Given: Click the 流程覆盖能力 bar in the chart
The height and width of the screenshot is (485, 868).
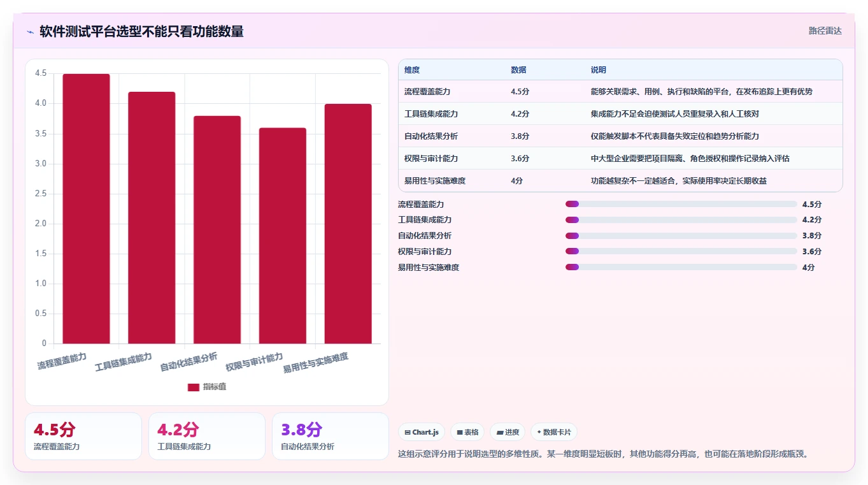Looking at the screenshot, I should point(86,208).
